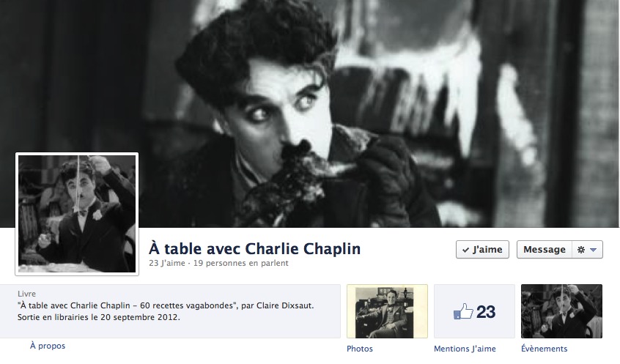The image size is (620, 364).
Task: Click the book description mentioning Claire Dixsaut
Action: [x=166, y=311]
